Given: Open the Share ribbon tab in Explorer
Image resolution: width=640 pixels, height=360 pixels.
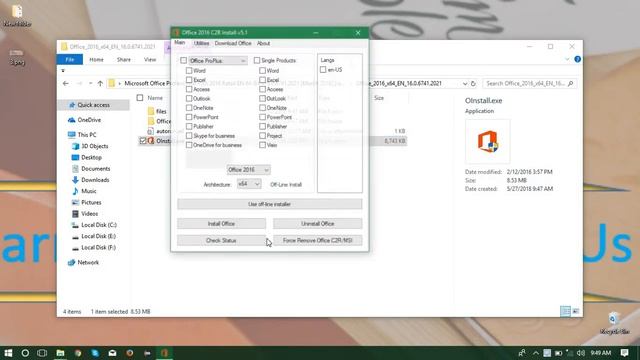Looking at the screenshot, I should (124, 60).
